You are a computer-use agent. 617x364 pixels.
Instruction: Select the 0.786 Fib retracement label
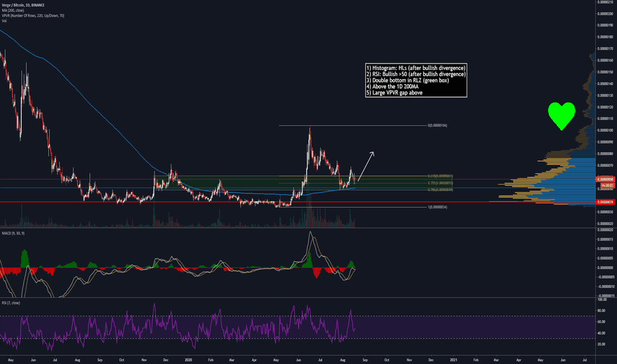(440, 190)
